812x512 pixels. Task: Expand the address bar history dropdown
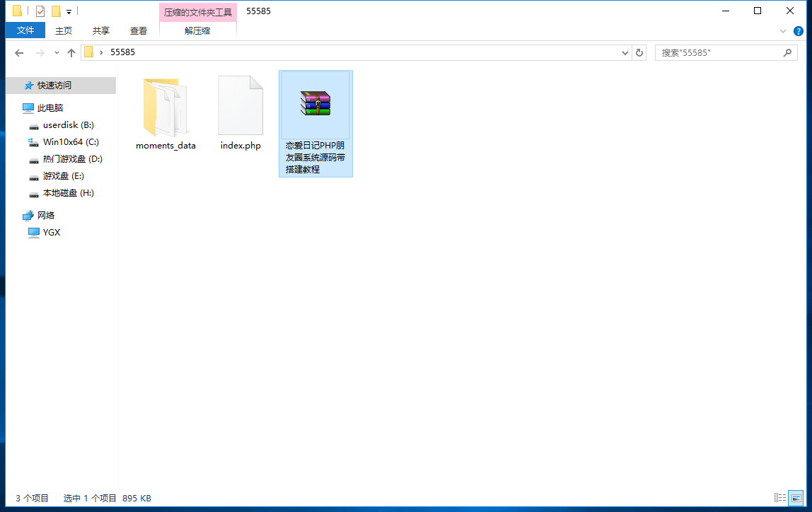click(625, 53)
